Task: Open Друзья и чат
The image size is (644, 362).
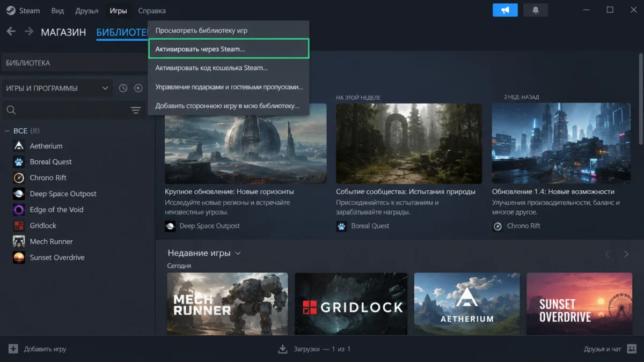Action: coord(610,349)
